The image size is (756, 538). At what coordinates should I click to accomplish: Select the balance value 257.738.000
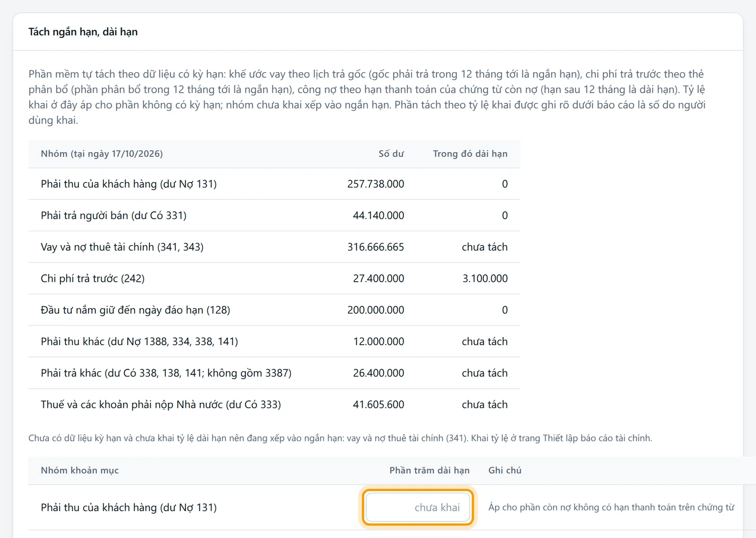[376, 184]
